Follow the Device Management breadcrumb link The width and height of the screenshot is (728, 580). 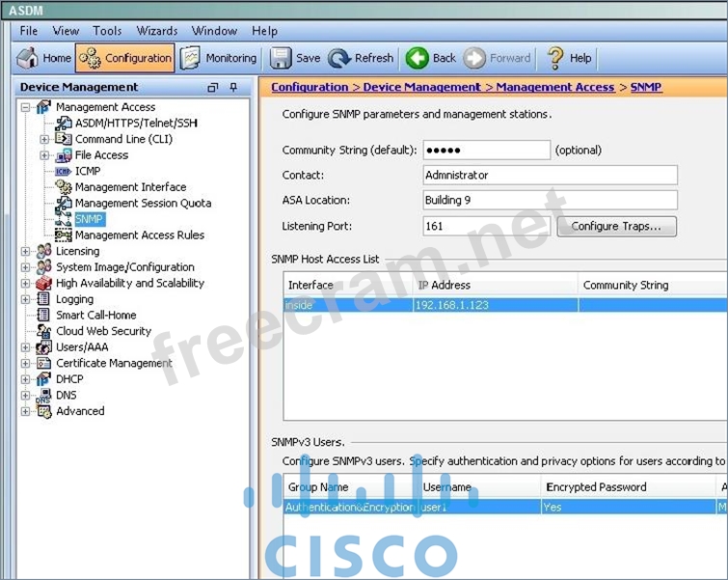coord(421,87)
